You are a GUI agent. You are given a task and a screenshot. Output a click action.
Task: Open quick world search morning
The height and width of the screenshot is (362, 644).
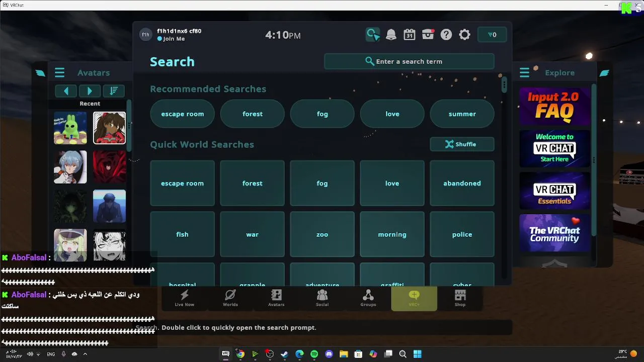coord(392,235)
